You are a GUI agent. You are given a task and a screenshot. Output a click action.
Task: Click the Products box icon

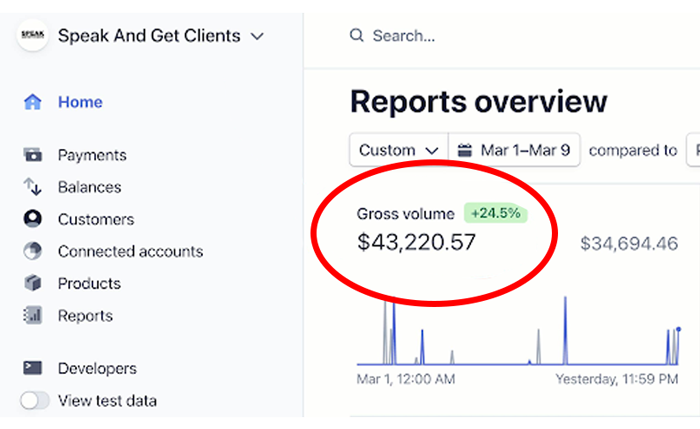(33, 283)
